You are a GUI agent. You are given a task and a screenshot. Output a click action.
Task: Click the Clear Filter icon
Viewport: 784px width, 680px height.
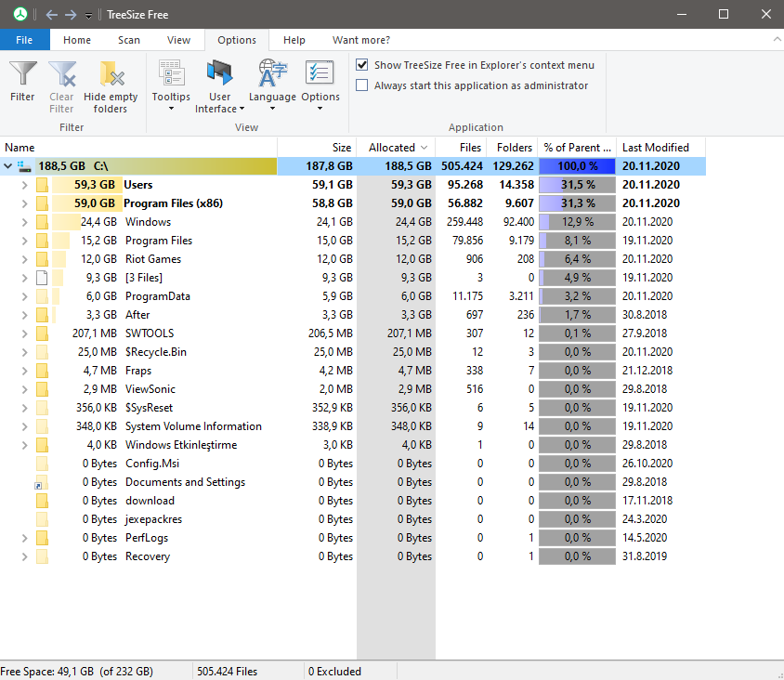62,73
